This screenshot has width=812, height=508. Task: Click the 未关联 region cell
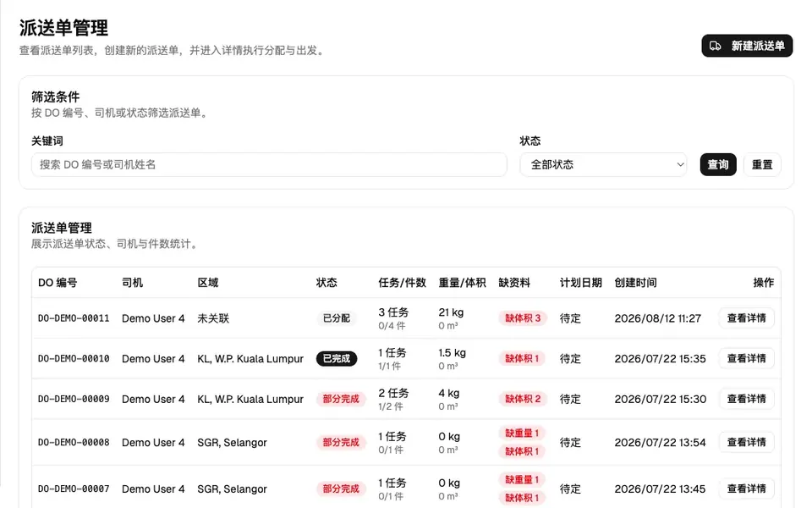[213, 318]
